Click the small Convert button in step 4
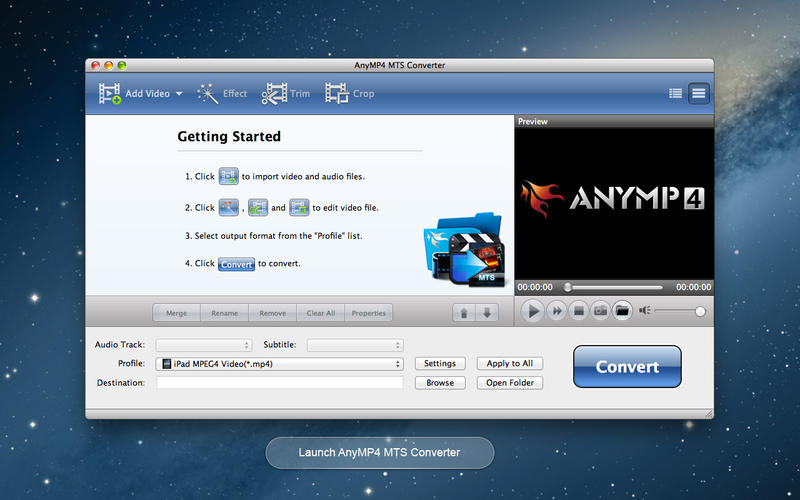800x500 pixels. tap(236, 264)
